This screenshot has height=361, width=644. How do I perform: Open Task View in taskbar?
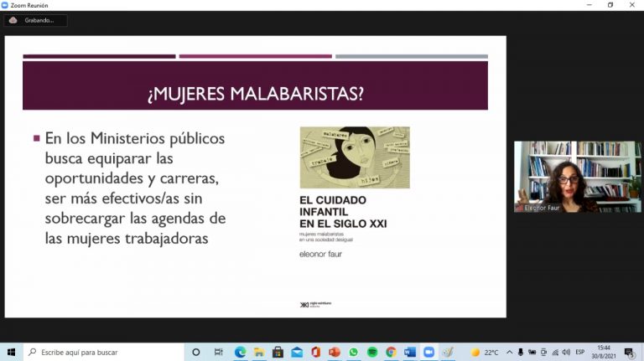[219, 352]
